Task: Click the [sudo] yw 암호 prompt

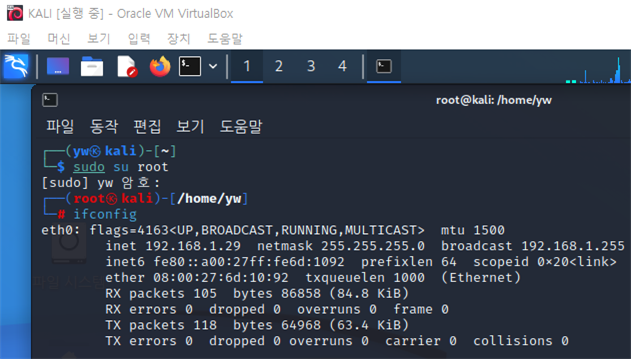Action: pyautogui.click(x=101, y=183)
